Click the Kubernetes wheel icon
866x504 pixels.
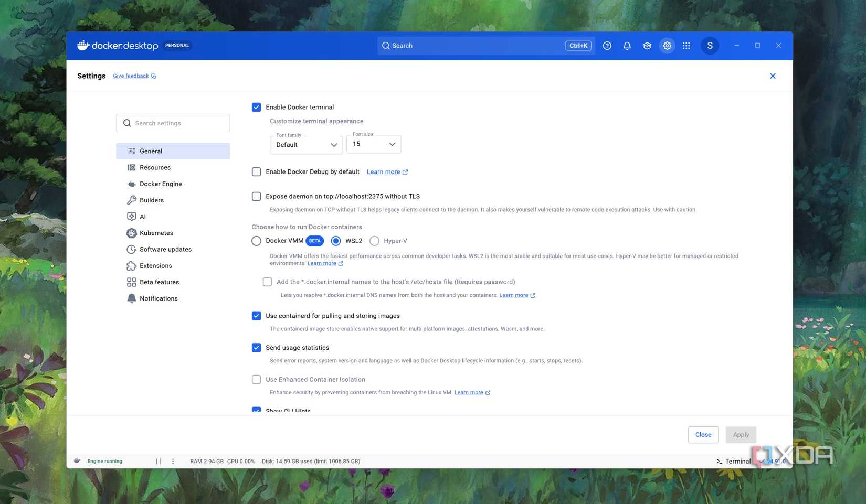[132, 233]
